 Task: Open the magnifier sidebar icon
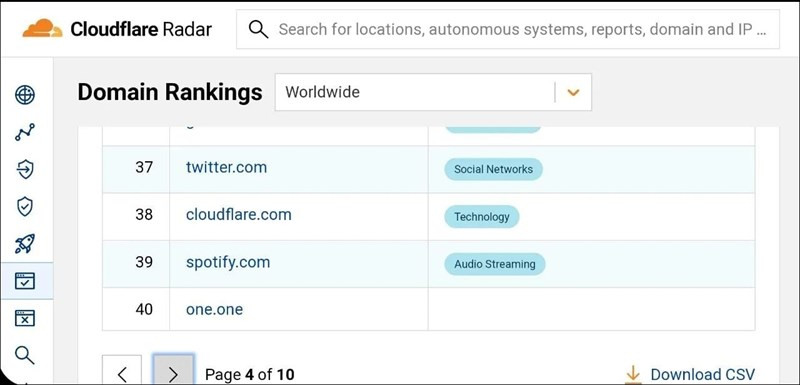25,355
